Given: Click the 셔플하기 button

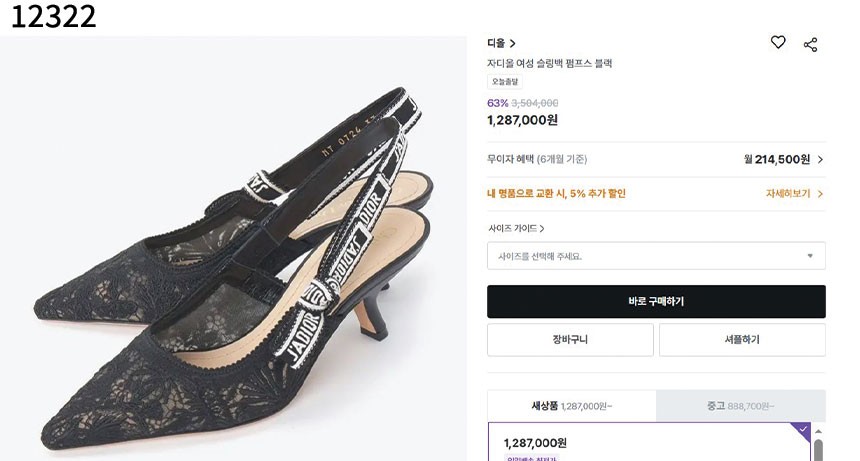Looking at the screenshot, I should (742, 340).
